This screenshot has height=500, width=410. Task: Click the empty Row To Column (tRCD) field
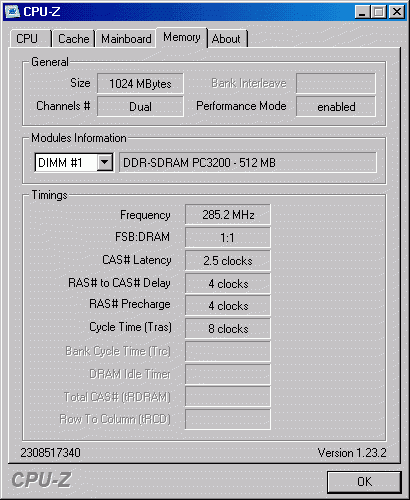[228, 419]
